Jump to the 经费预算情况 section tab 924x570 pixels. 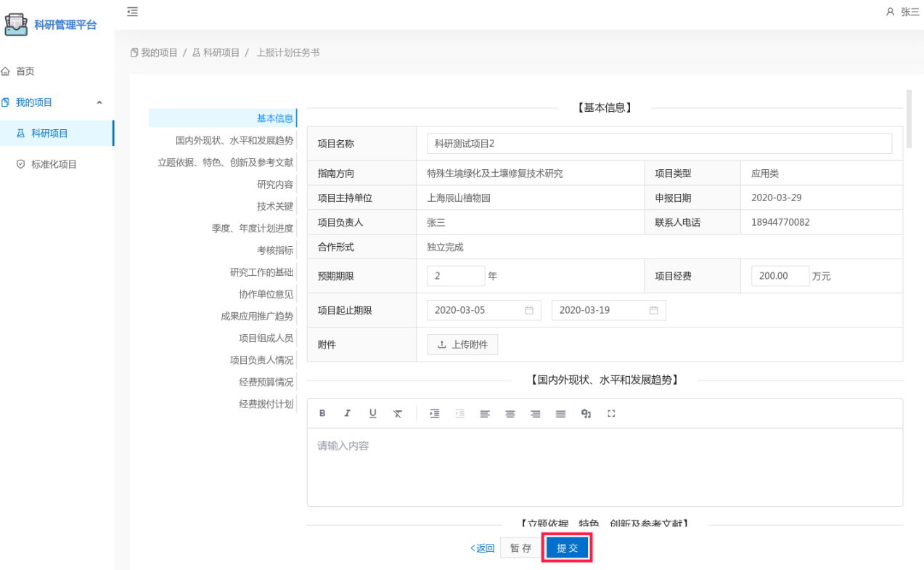click(266, 382)
